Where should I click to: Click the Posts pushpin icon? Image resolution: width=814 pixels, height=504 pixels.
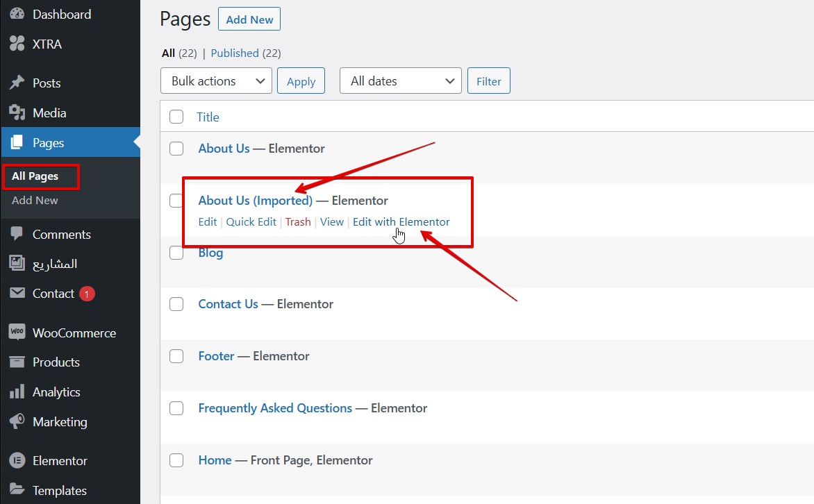[x=17, y=83]
